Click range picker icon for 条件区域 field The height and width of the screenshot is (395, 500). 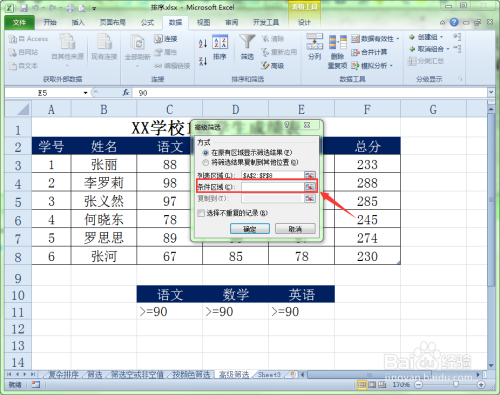coord(310,187)
